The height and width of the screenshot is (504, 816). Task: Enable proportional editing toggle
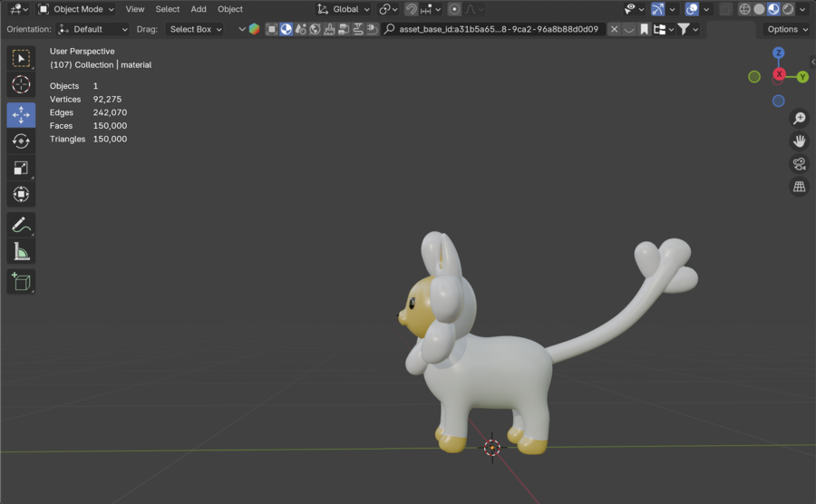[x=454, y=9]
